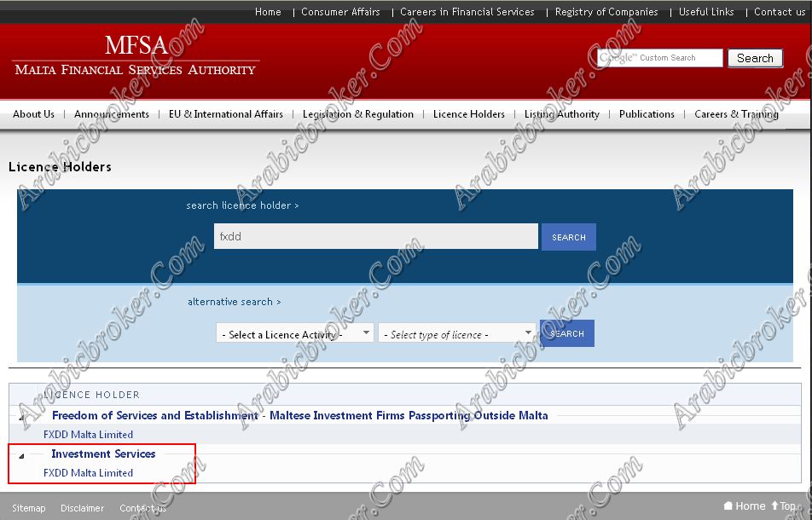This screenshot has width=812, height=520.
Task: Open the Disclaimer footer link
Action: tap(83, 508)
